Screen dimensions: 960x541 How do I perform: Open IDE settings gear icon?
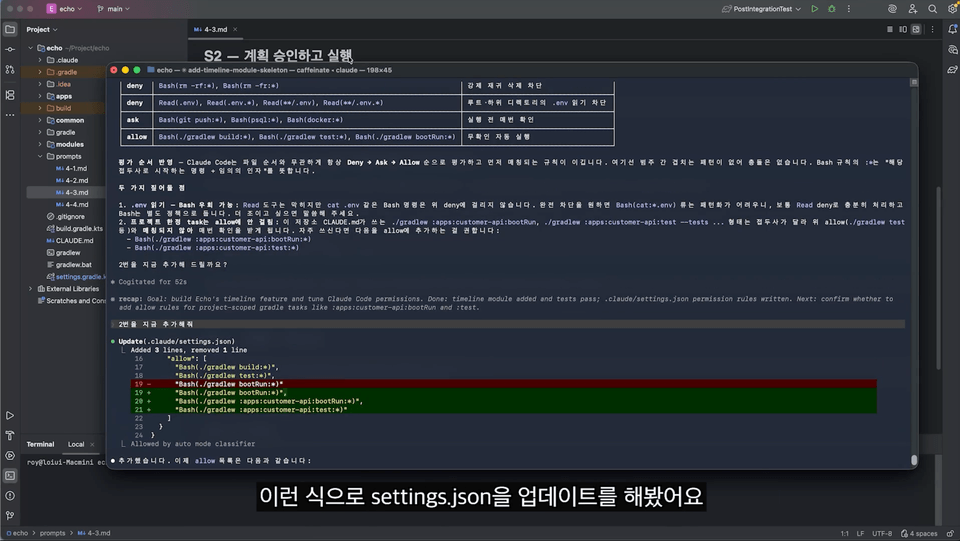(x=952, y=9)
